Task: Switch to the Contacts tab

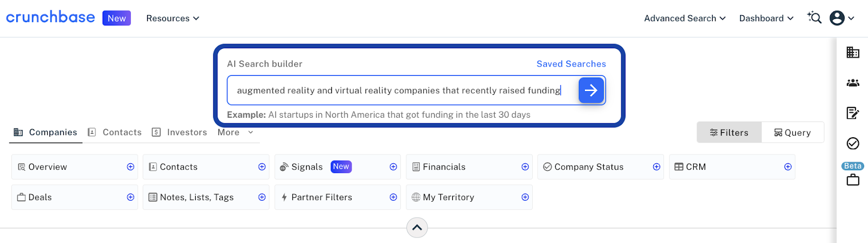Action: [115, 132]
